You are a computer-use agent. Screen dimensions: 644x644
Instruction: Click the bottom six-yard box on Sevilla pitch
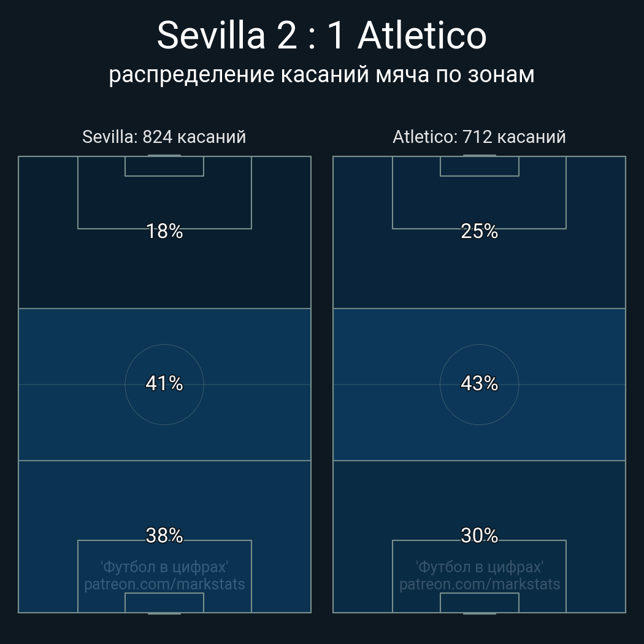tap(164, 603)
